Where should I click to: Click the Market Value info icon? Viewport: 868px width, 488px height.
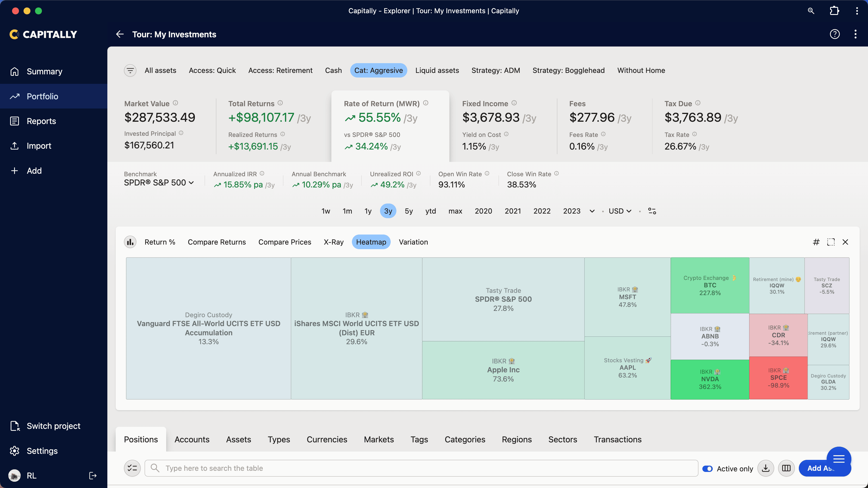(x=175, y=103)
